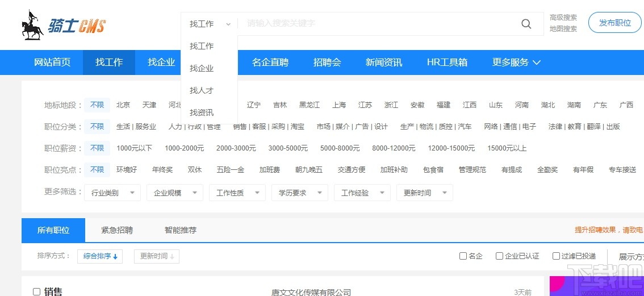Go to 网站首页 in navigation bar
Viewport: 644px width, 296px height.
(x=52, y=62)
